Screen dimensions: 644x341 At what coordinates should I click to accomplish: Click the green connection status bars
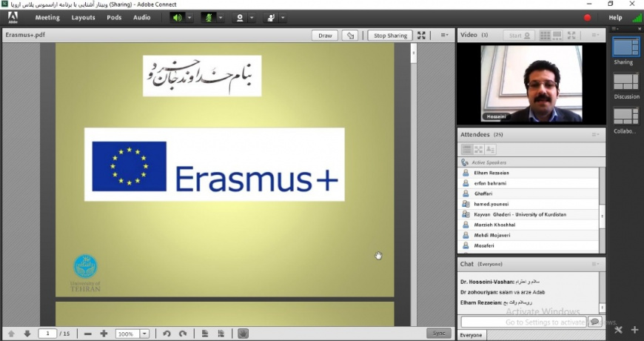pos(637,18)
